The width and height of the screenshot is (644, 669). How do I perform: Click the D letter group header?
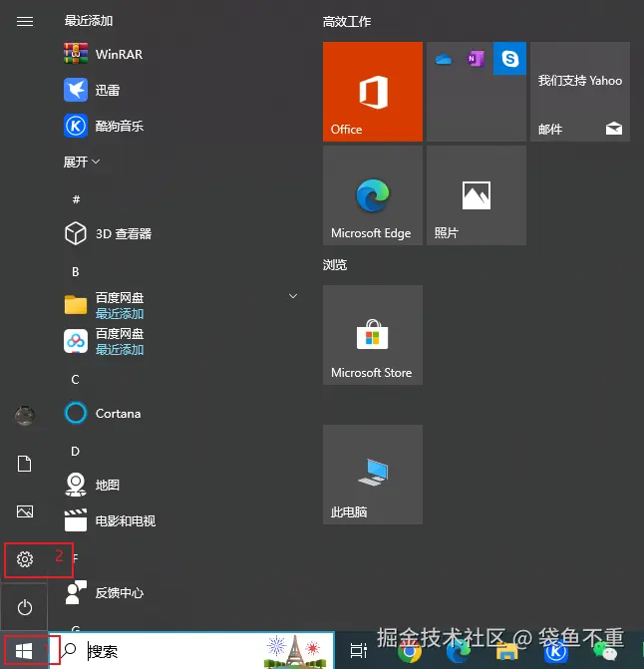pos(75,452)
